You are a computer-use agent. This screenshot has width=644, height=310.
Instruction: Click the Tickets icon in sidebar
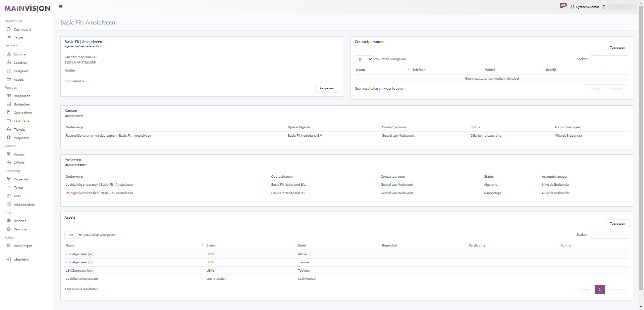(9, 129)
